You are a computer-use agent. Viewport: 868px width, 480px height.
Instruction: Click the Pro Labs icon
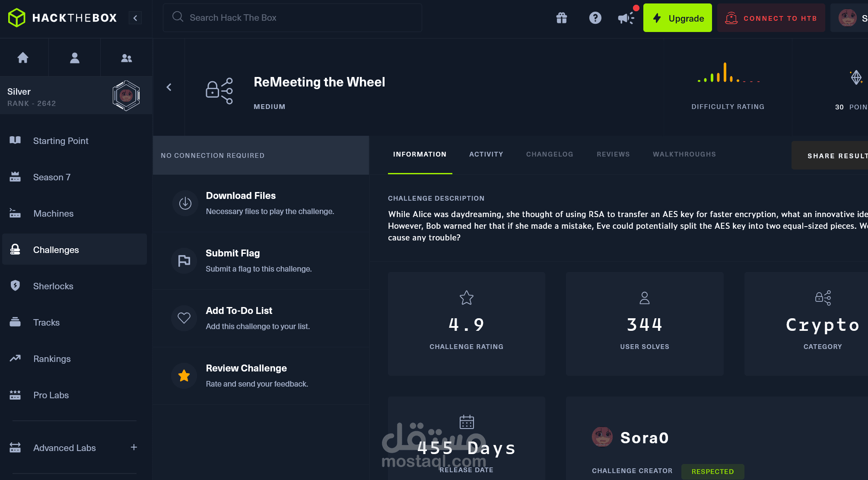click(x=15, y=394)
